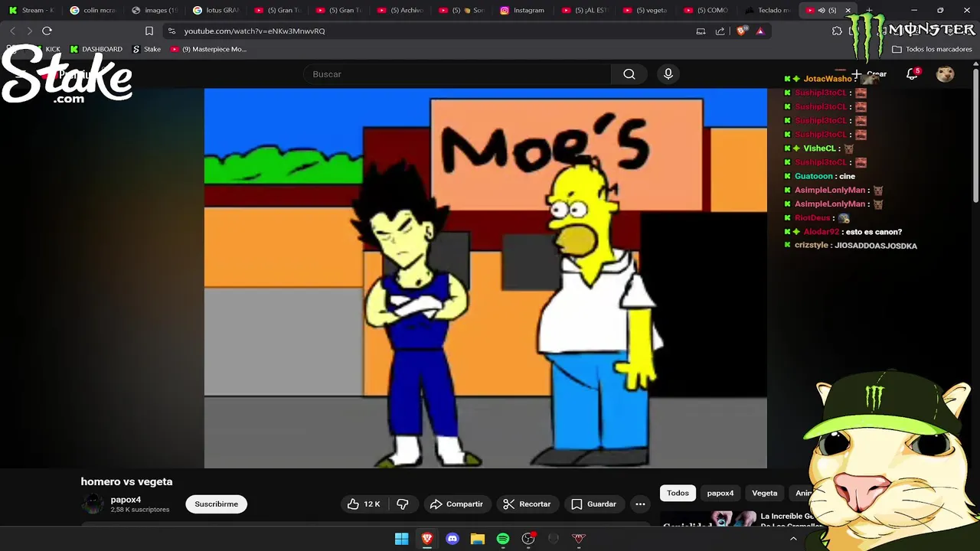The image size is (980, 551).
Task: Select the Todos filter chip
Action: pyautogui.click(x=678, y=494)
